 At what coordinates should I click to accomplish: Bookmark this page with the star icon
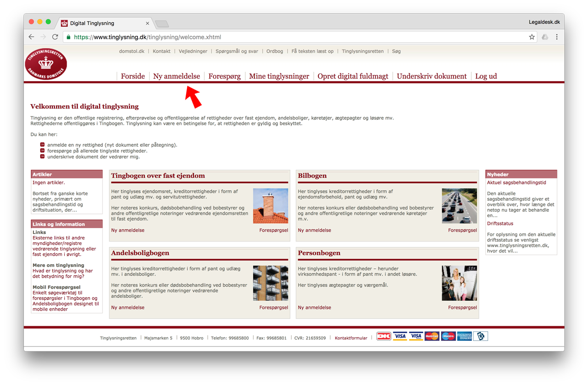pos(531,37)
